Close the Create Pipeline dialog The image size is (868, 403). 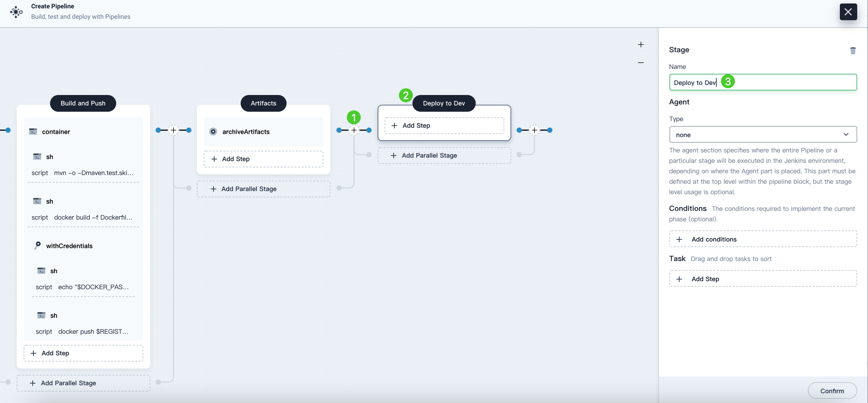848,12
